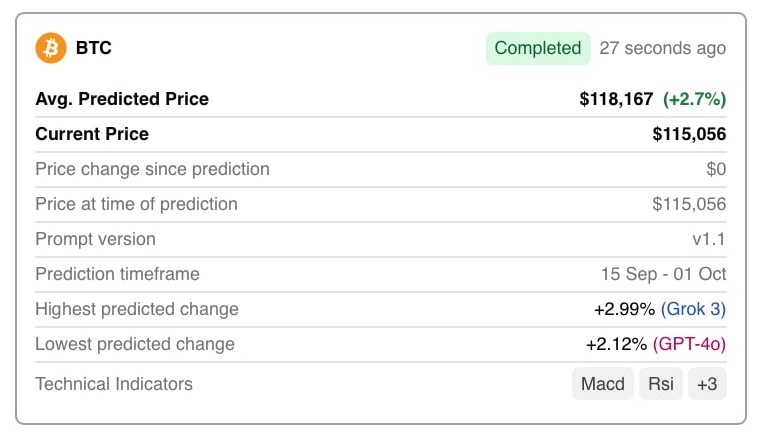Click the green +2.7% change value

pyautogui.click(x=694, y=99)
